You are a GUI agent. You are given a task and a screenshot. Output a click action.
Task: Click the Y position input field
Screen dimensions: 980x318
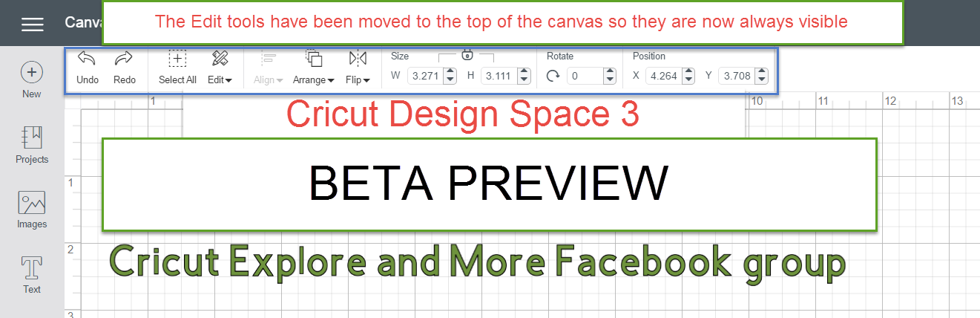pyautogui.click(x=736, y=76)
